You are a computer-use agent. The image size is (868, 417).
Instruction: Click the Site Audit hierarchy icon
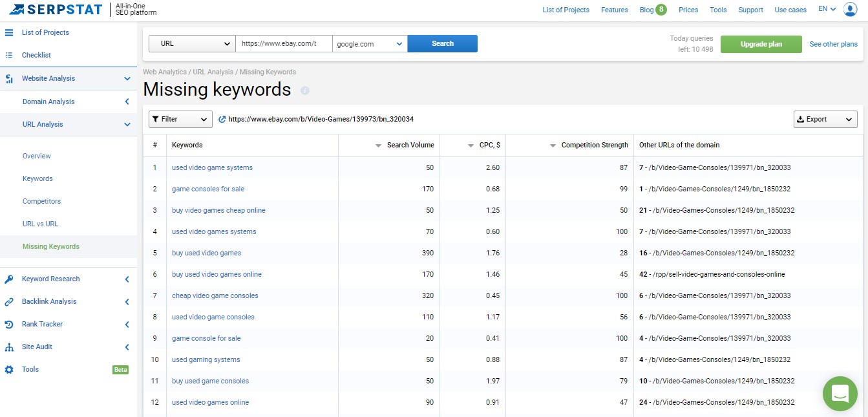(x=9, y=347)
